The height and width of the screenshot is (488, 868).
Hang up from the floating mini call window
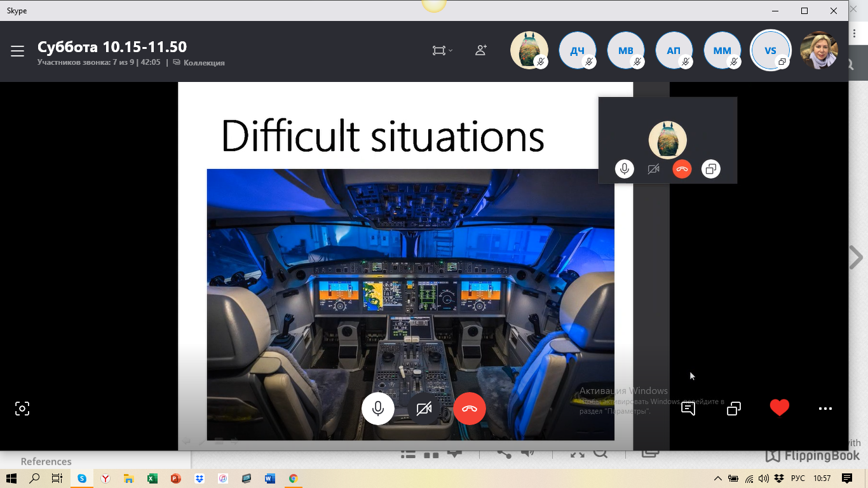(x=682, y=169)
